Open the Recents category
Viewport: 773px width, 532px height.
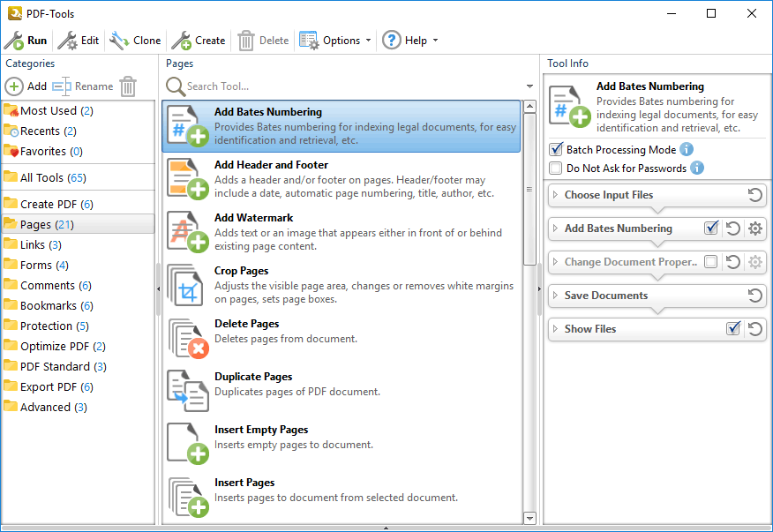click(78, 131)
